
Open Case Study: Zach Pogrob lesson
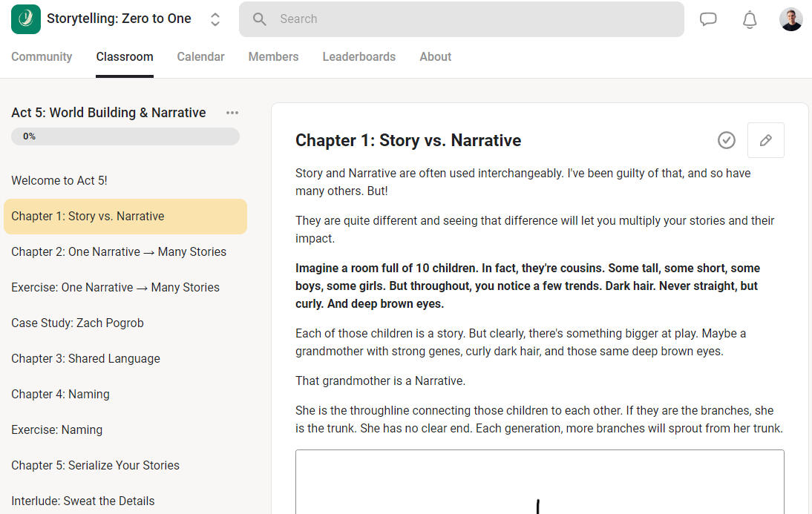[x=77, y=323]
